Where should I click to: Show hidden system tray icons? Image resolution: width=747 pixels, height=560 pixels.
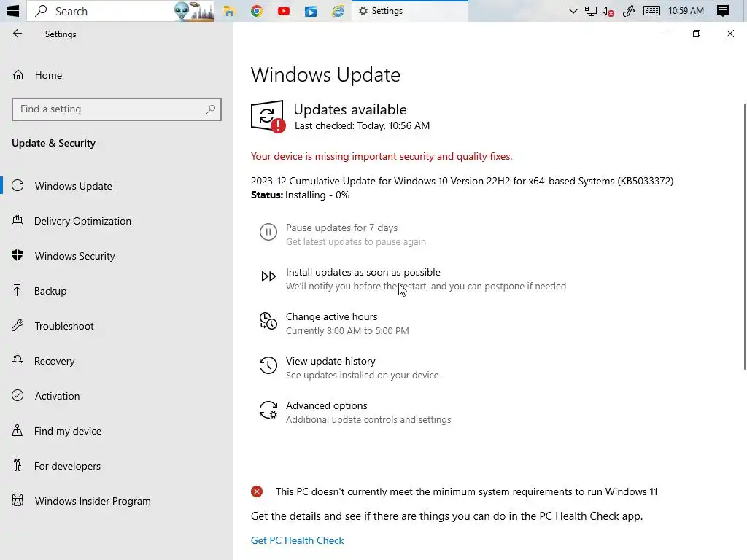[573, 10]
